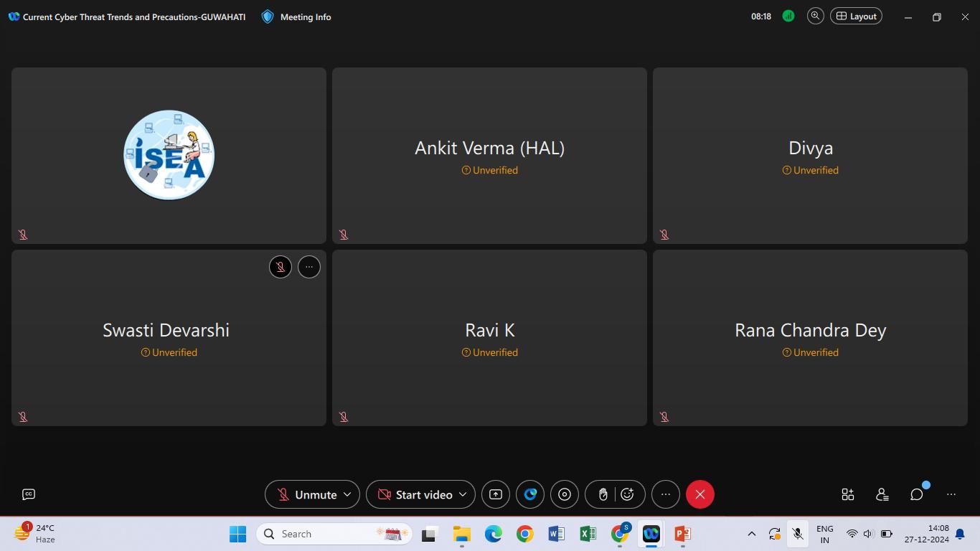980x551 pixels.
Task: Expand audio options arrow beside Unmute
Action: (347, 494)
